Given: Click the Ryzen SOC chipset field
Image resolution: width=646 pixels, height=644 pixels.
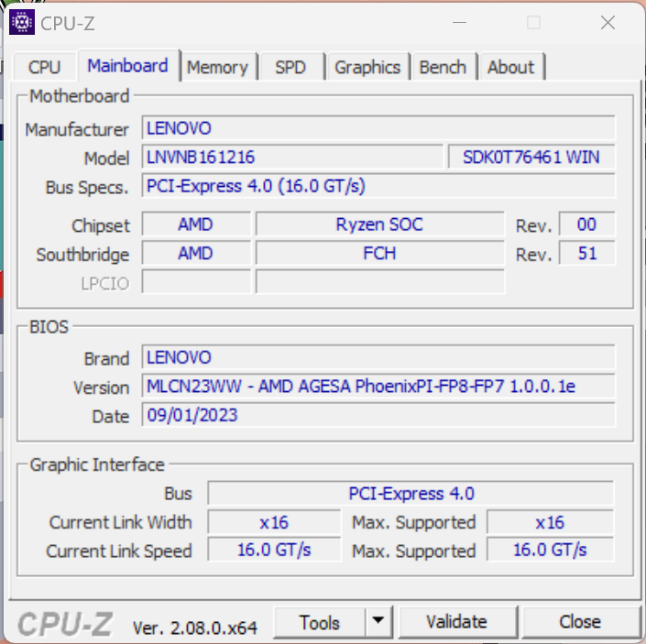Looking at the screenshot, I should (380, 224).
